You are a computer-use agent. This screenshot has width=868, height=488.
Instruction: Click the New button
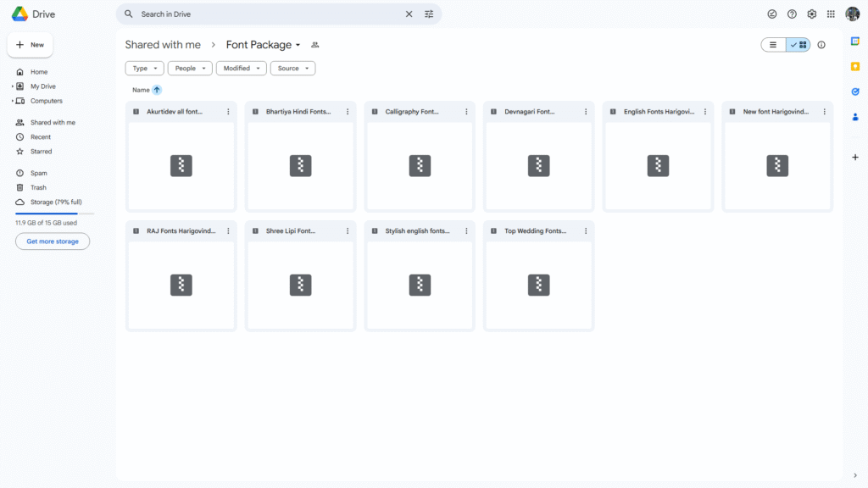point(30,45)
